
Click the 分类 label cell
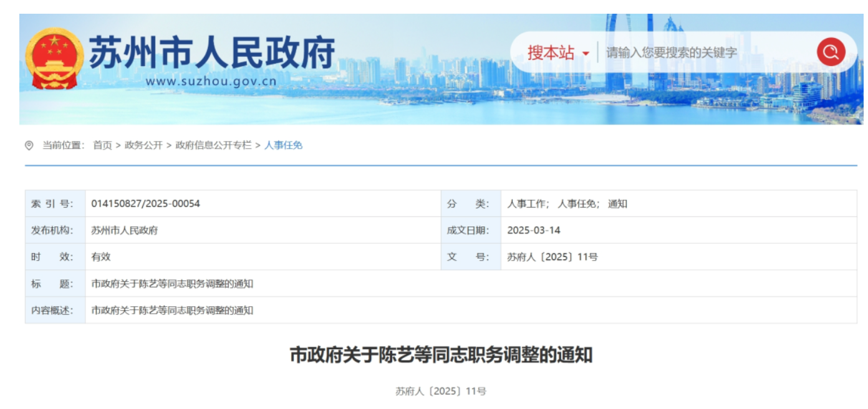coord(471,204)
